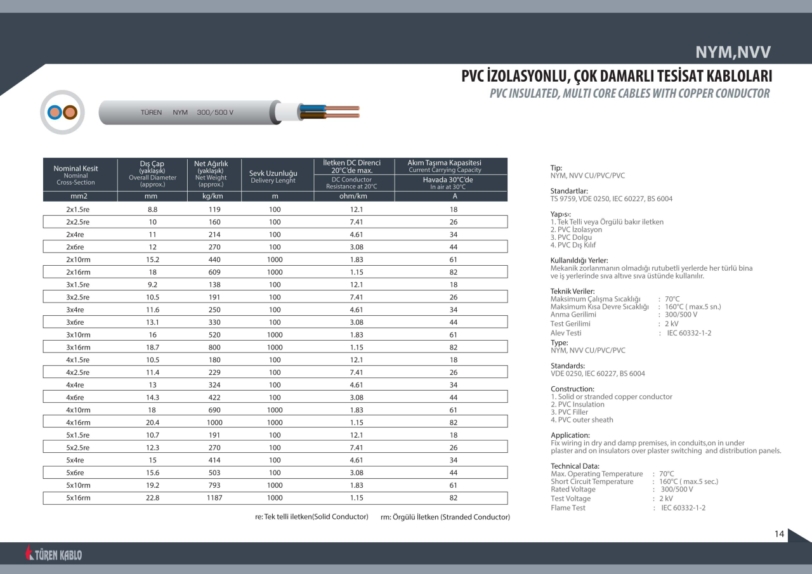
Task: Click the English subtitle PVC Insulated heading
Action: pos(629,93)
